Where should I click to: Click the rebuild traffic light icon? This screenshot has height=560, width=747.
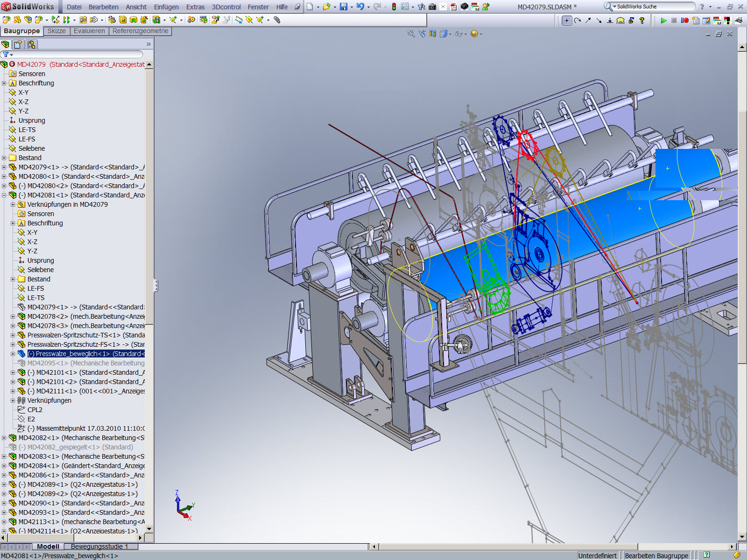tap(394, 7)
